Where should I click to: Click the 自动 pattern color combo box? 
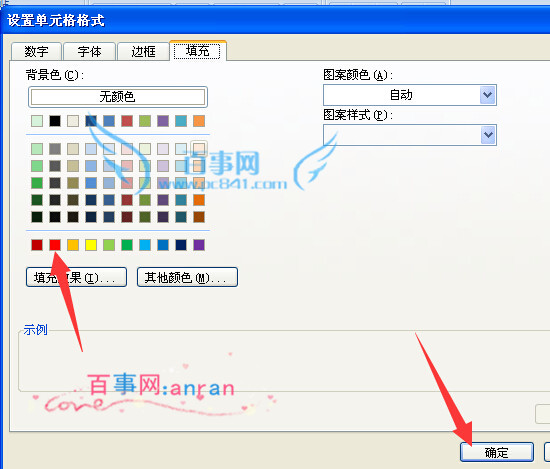409,95
